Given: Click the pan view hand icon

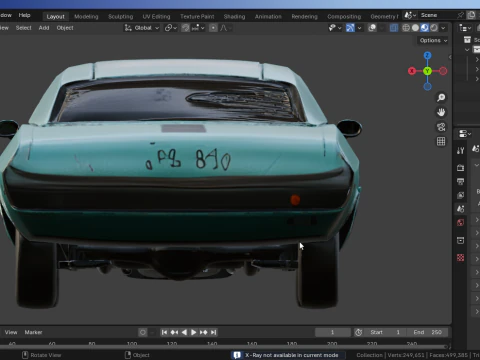Looking at the screenshot, I should click(441, 112).
